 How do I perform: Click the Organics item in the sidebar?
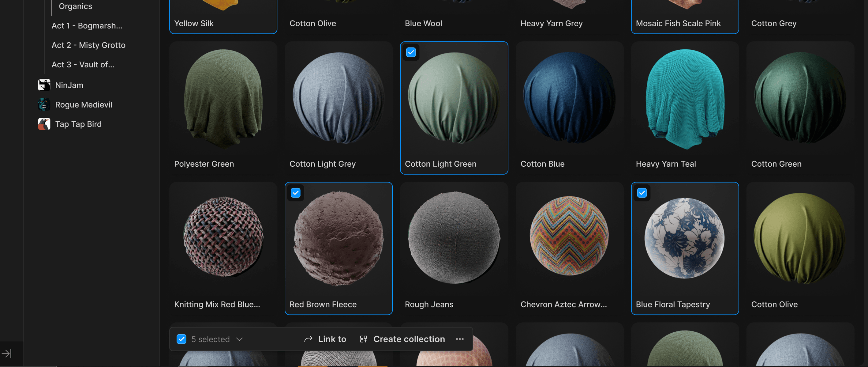point(75,6)
